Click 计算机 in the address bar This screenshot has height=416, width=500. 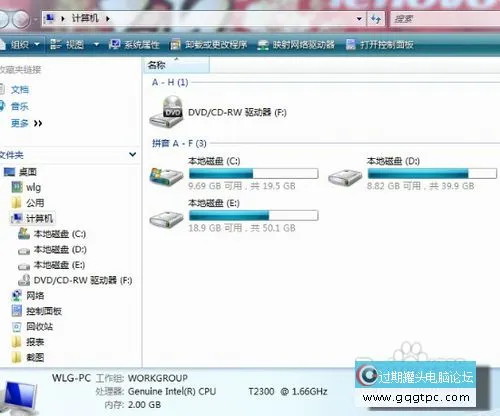(x=85, y=18)
